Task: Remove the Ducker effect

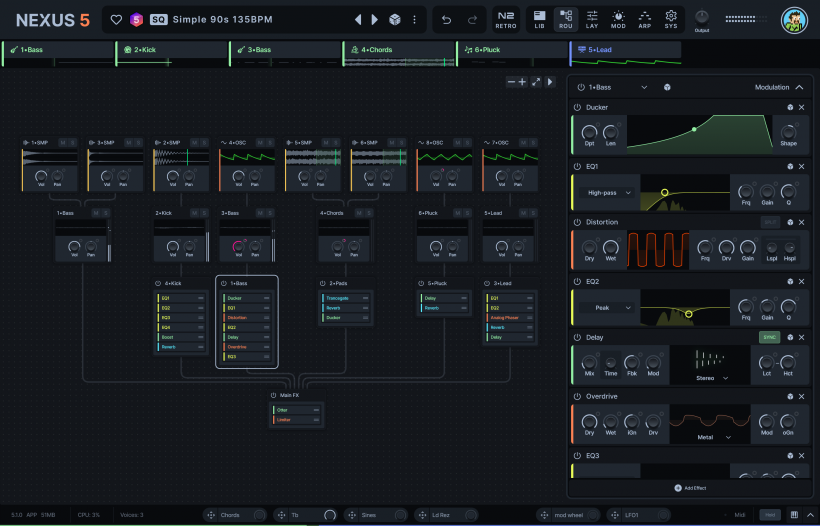Action: [802, 107]
